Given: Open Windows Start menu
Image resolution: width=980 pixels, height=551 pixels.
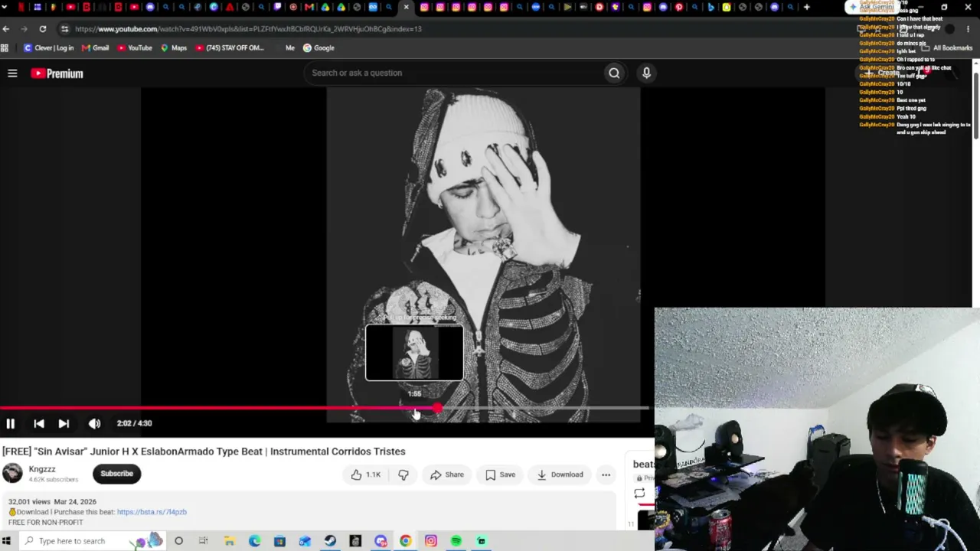Looking at the screenshot, I should tap(6, 541).
